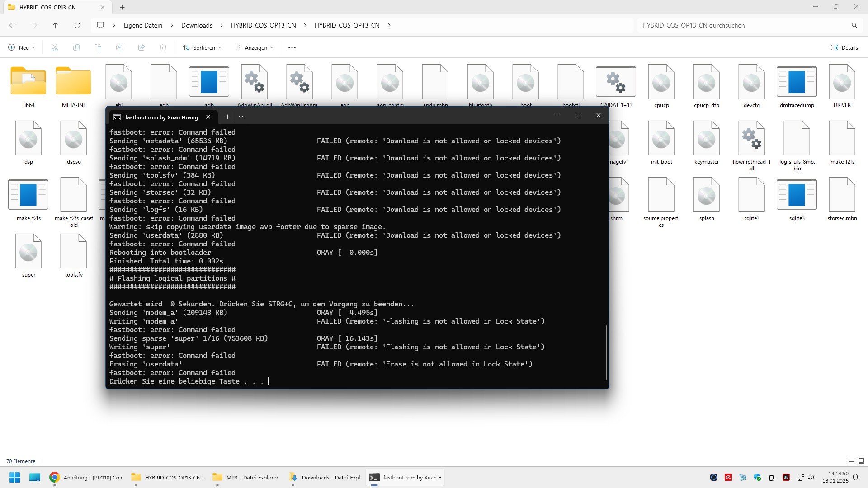Viewport: 868px width, 488px height.
Task: Select the fastboot rom by Xuan Hoang tab
Action: tap(161, 117)
